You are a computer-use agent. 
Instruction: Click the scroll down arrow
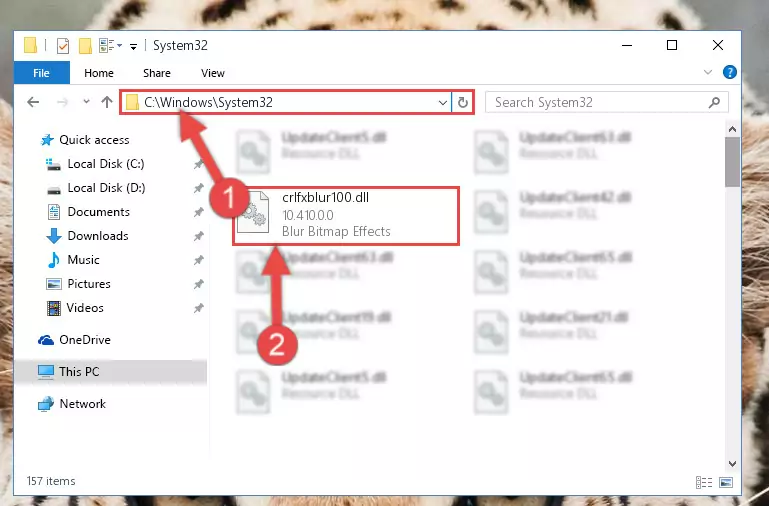pos(732,463)
